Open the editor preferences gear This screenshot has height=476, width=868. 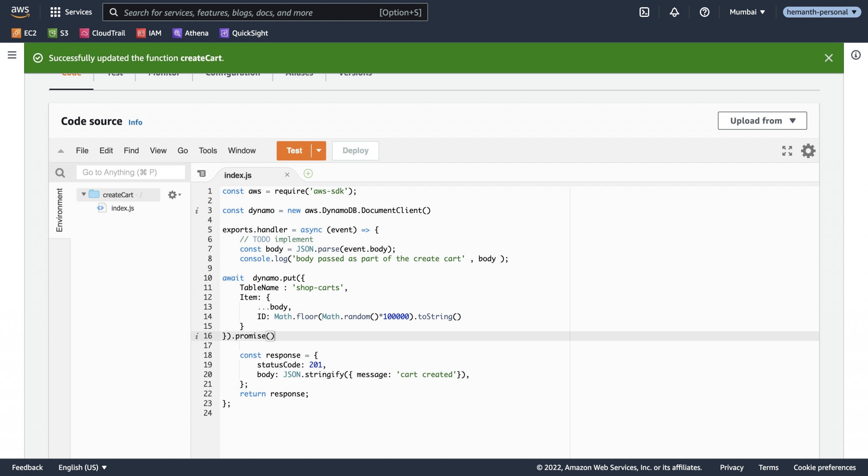pos(808,151)
